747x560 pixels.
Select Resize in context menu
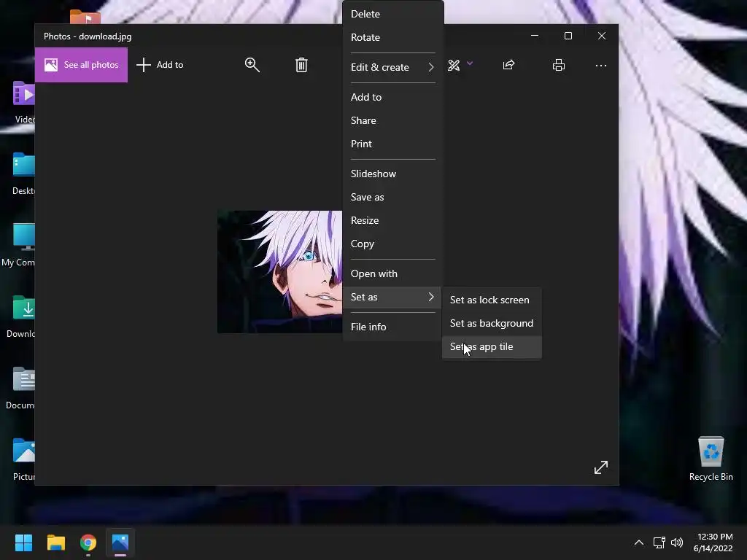point(393,220)
